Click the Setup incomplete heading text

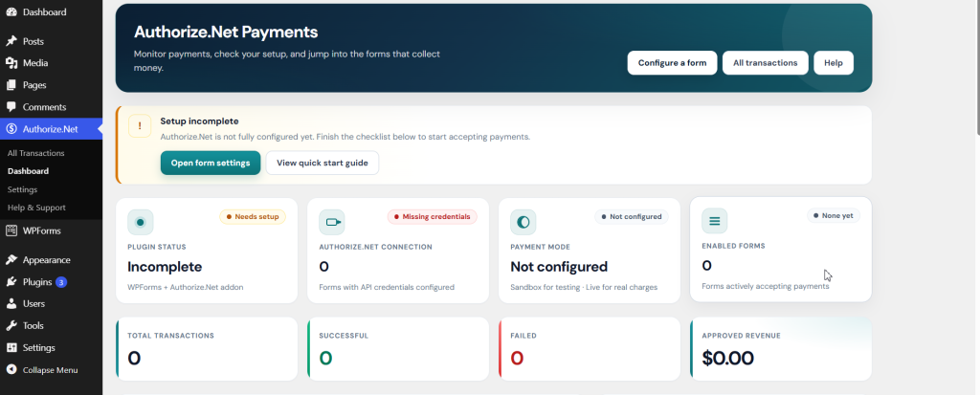click(199, 121)
